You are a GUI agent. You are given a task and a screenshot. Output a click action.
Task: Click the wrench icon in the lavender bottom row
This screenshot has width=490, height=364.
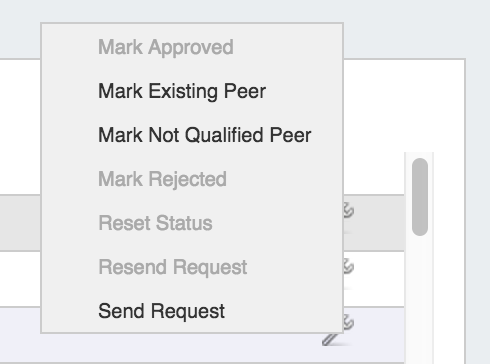348,322
